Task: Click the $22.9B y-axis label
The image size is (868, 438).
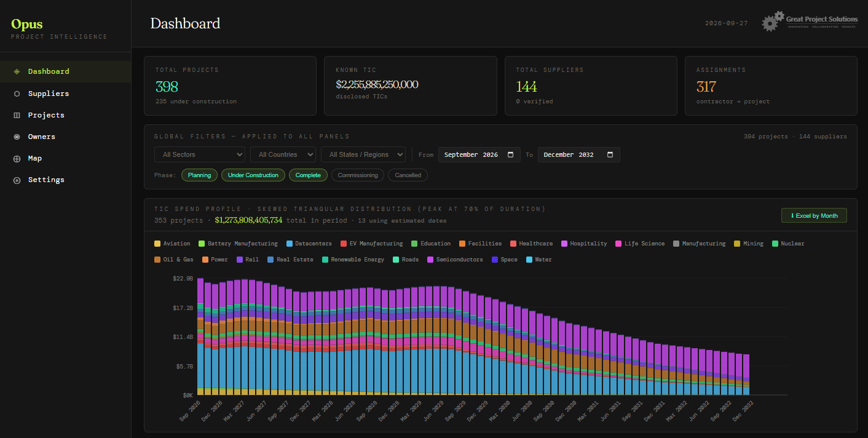Action: click(183, 279)
